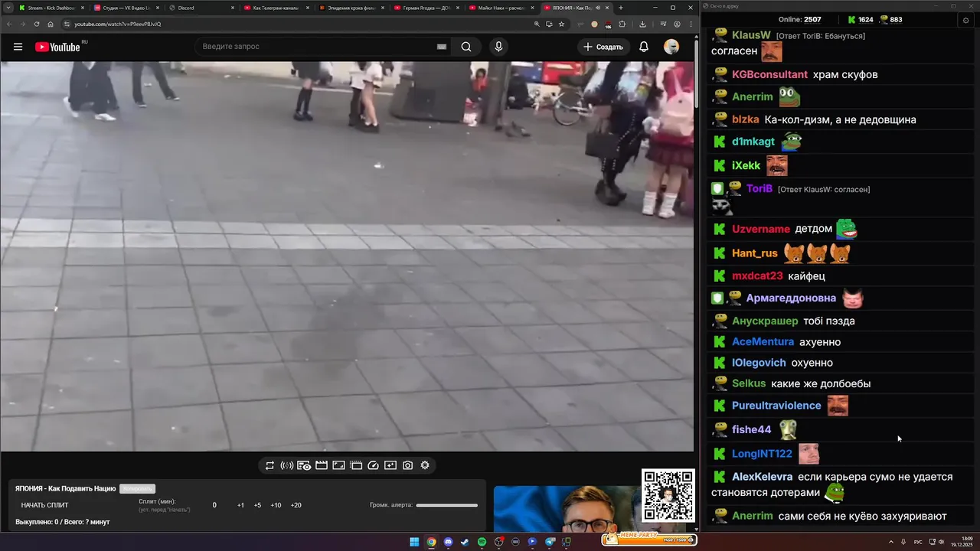Click username KGBconsultant in chat
The image size is (980, 551).
tap(769, 74)
